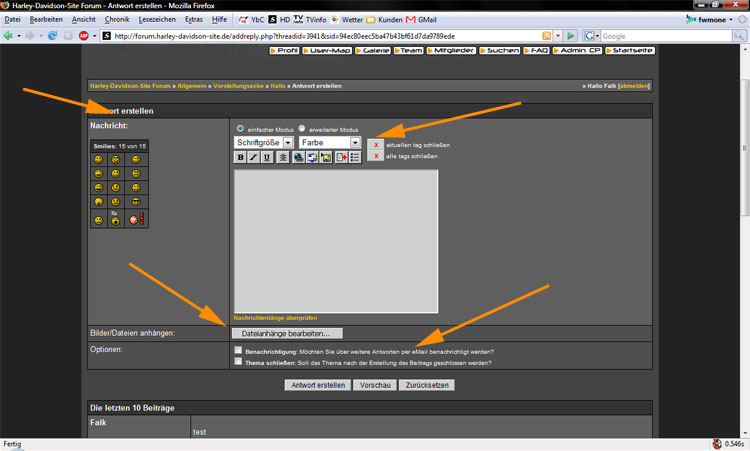Insert a list using list icon
This screenshot has width=750, height=451.
click(x=355, y=157)
